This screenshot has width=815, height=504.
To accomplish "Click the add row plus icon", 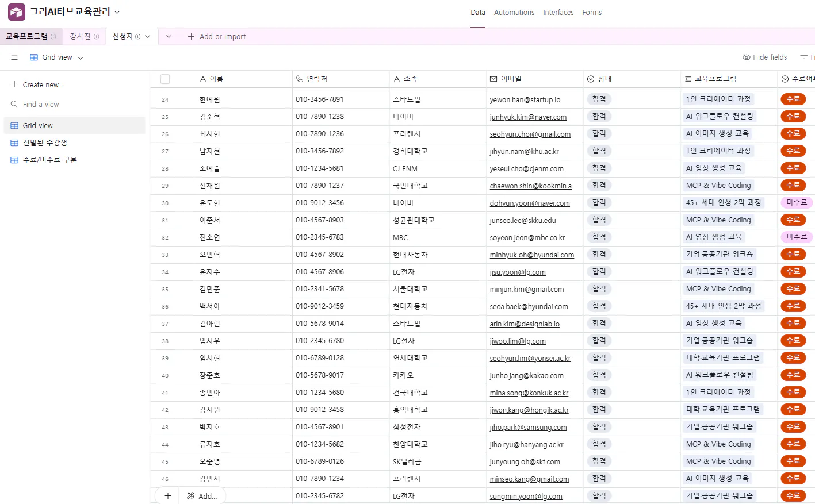I will (168, 495).
